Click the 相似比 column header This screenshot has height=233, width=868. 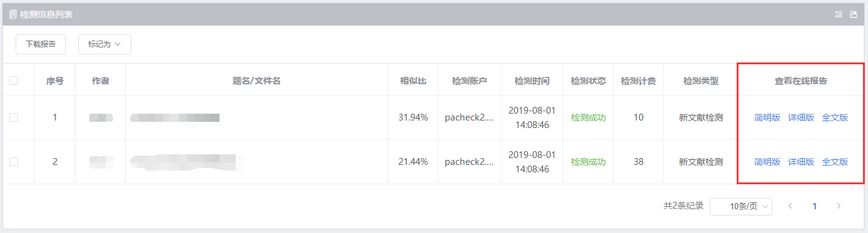413,81
